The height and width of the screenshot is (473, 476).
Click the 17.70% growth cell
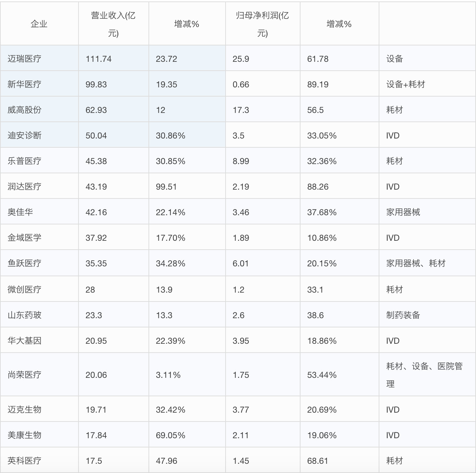click(x=187, y=237)
